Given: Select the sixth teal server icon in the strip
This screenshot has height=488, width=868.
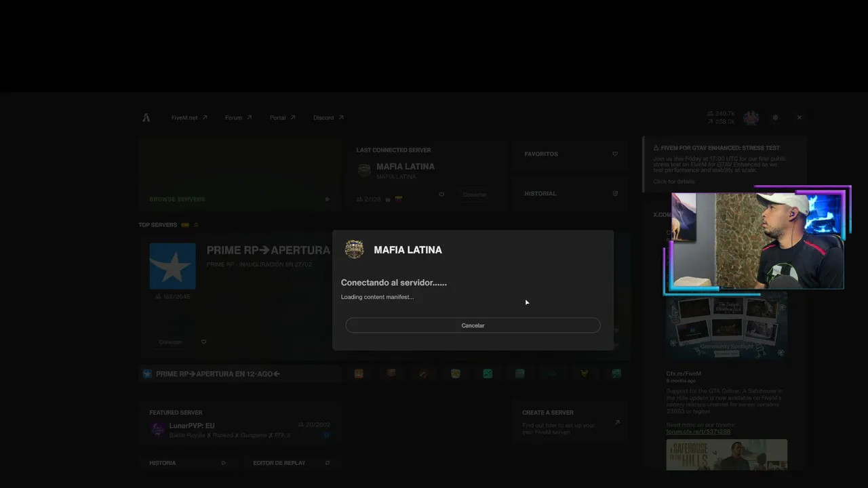Looking at the screenshot, I should click(519, 373).
